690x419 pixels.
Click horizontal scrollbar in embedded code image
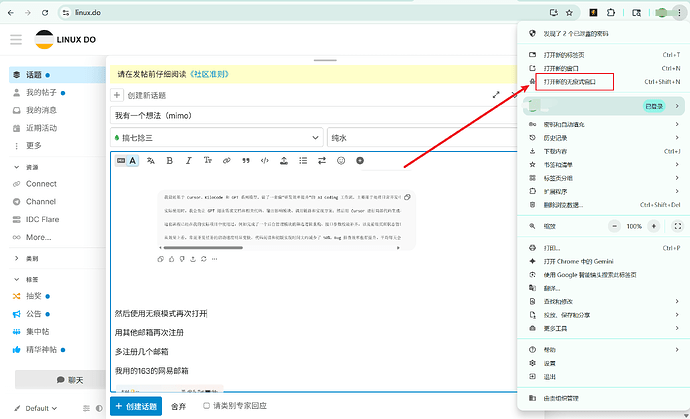[x=203, y=247]
